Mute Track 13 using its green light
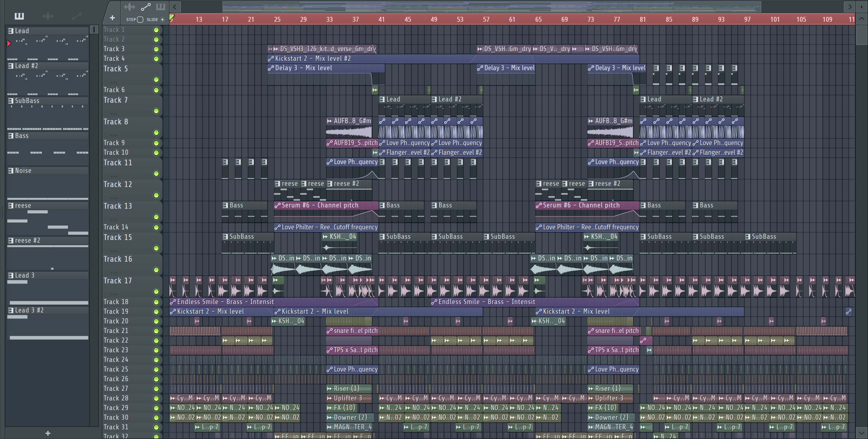868x439 pixels. (156, 217)
